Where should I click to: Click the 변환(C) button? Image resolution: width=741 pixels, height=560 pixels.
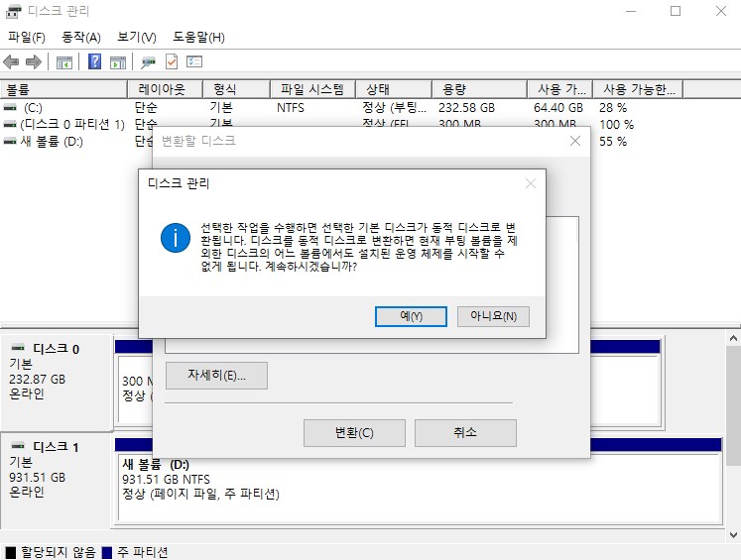pos(354,432)
